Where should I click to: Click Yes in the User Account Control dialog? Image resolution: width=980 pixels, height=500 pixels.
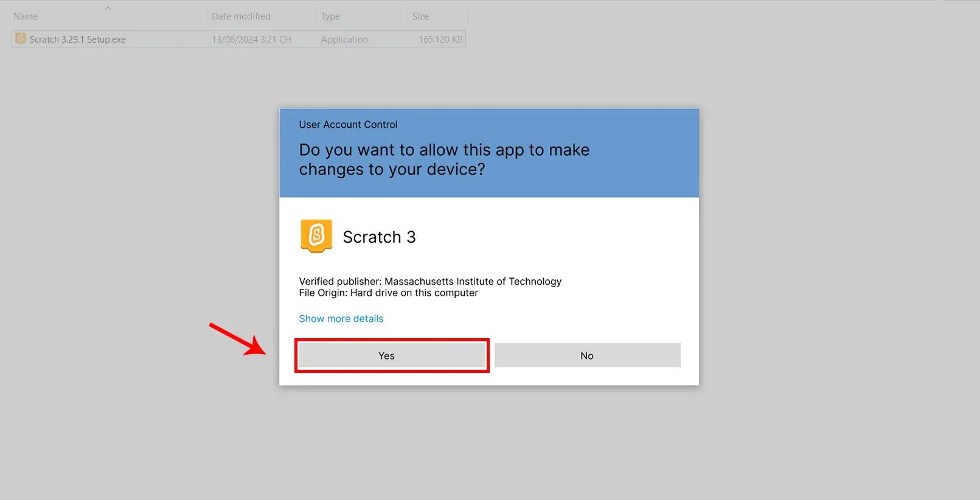point(392,355)
